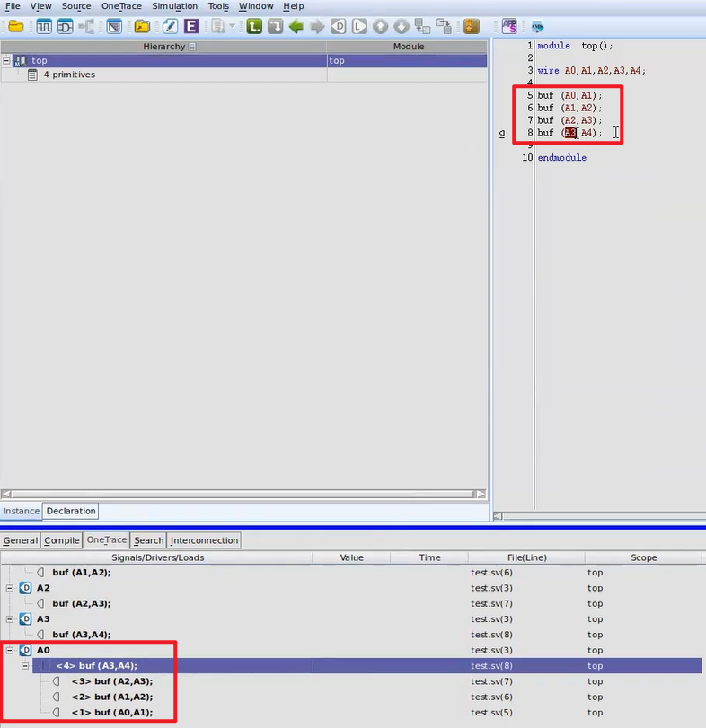Go back with the green left arrow
Screen dimensions: 706x728
pyautogui.click(x=296, y=26)
